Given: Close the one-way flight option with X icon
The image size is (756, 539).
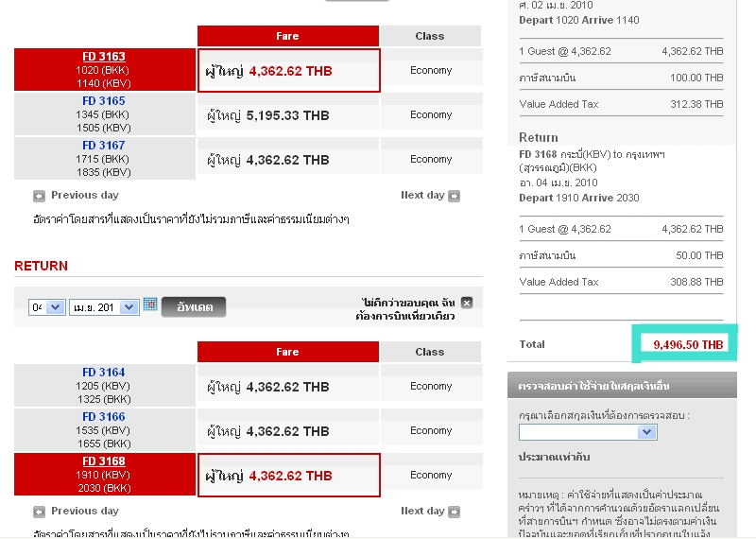Looking at the screenshot, I should tap(466, 303).
